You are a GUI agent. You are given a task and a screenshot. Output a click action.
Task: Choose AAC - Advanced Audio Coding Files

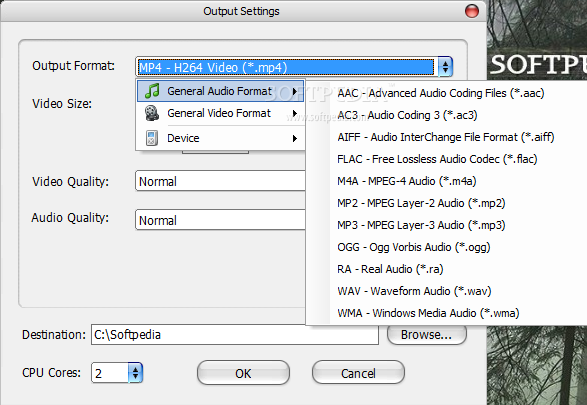(441, 93)
